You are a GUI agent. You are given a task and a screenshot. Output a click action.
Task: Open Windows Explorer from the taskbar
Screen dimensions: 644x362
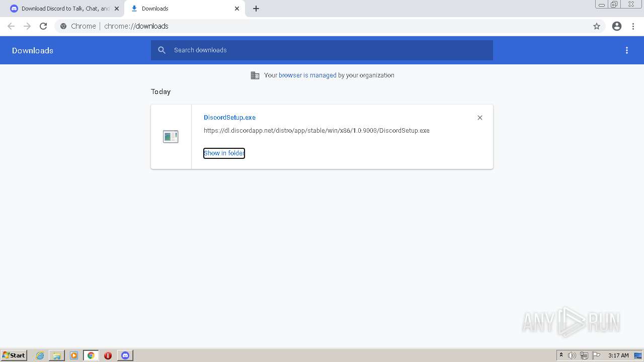pyautogui.click(x=57, y=355)
